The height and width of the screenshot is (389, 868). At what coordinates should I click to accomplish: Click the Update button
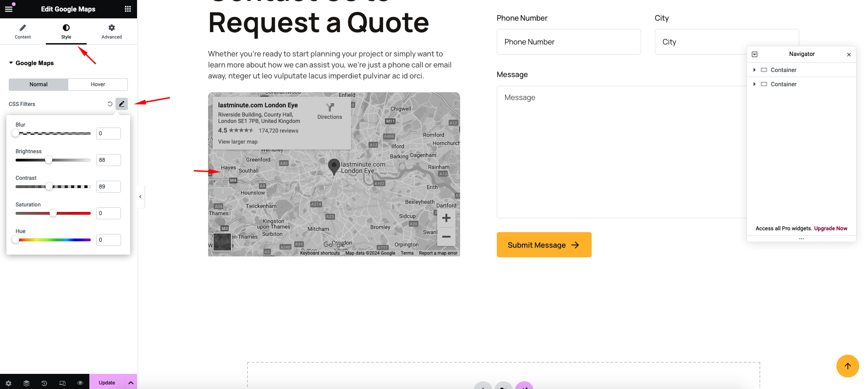tap(107, 383)
